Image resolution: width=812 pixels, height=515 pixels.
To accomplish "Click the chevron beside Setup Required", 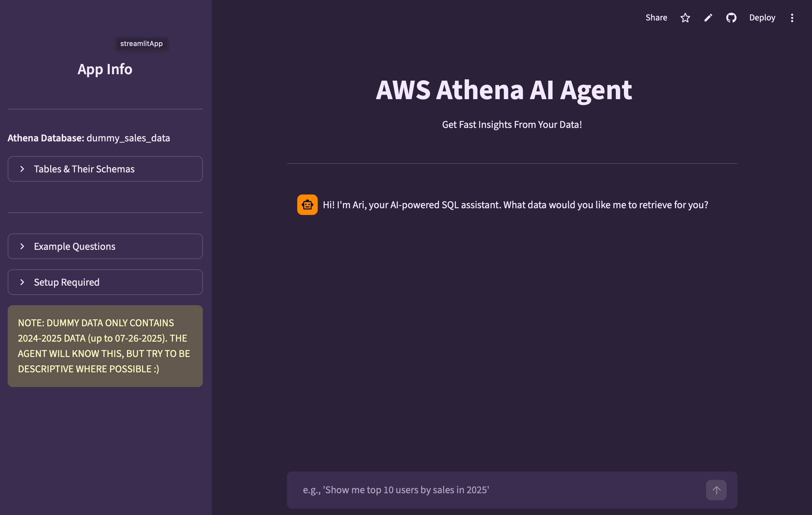I will (22, 282).
